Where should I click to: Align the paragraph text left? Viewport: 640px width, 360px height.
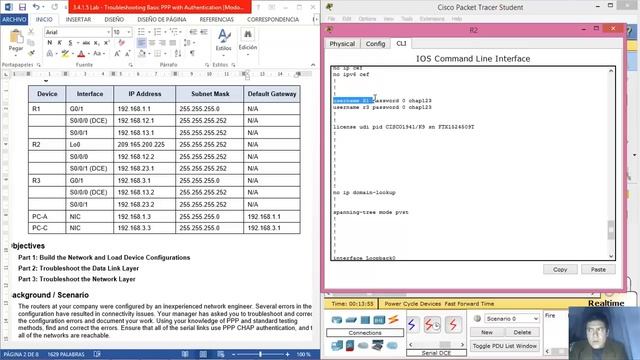point(142,43)
